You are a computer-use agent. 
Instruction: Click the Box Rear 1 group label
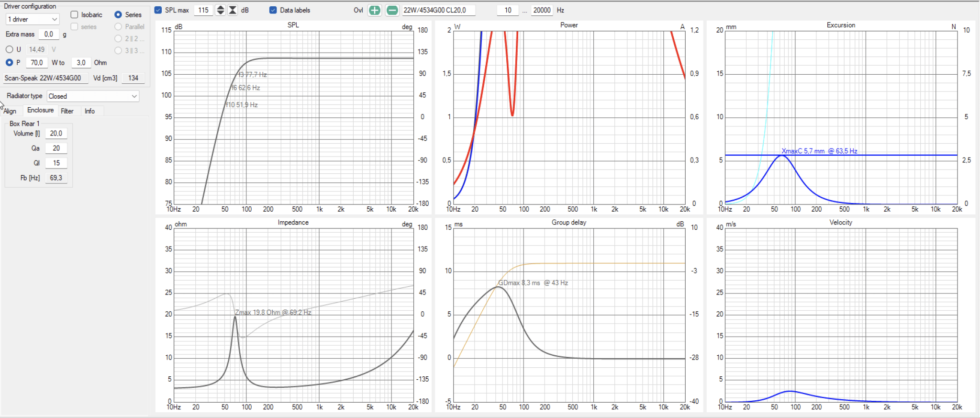click(24, 124)
